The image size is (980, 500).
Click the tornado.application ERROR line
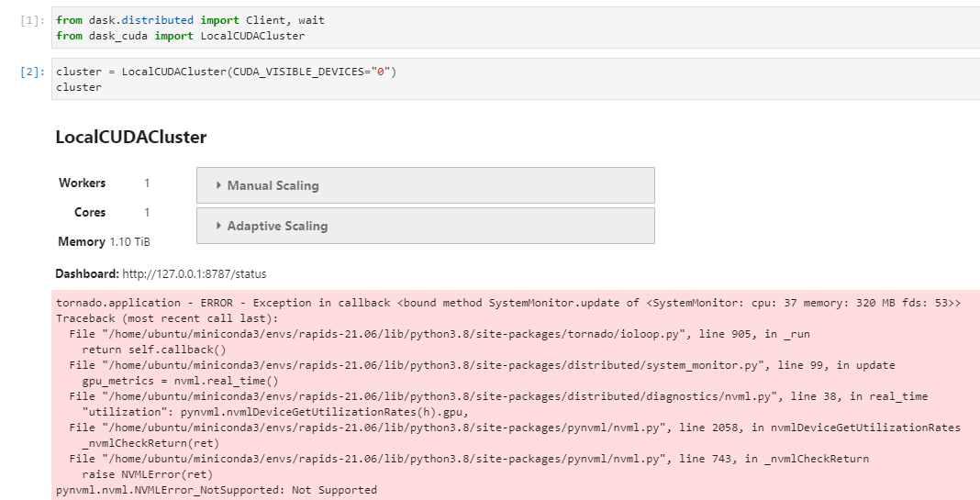coord(508,303)
